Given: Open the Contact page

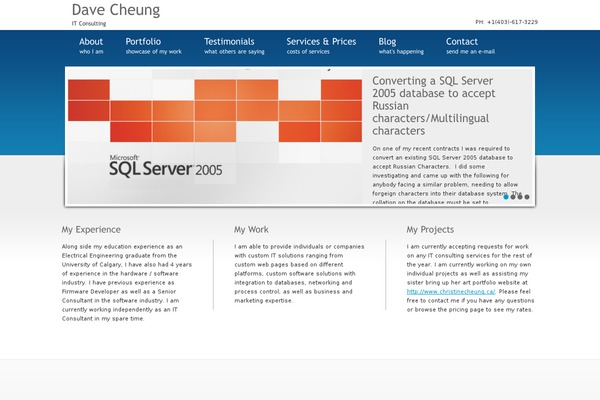Looking at the screenshot, I should (470, 46).
